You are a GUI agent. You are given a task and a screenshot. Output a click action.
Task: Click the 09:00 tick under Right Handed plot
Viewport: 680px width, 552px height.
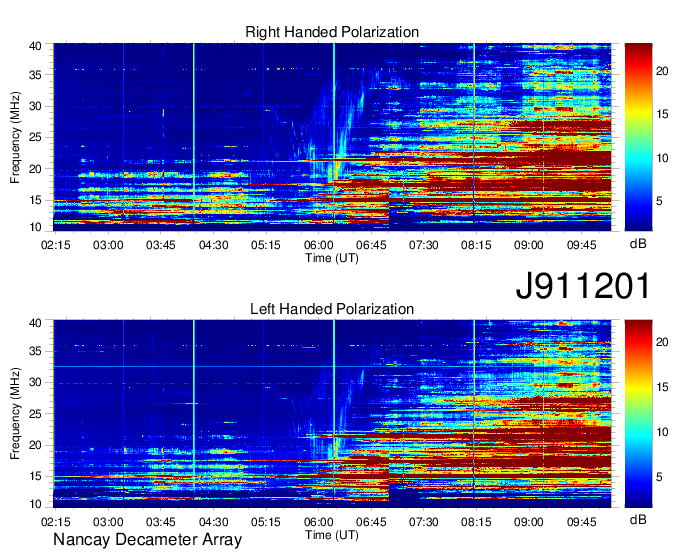point(529,245)
